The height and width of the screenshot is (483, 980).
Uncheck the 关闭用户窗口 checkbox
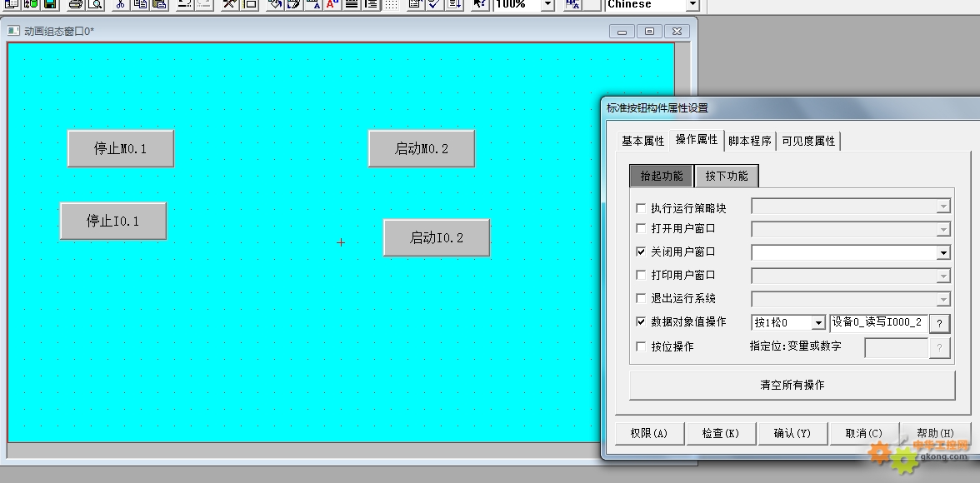tap(641, 251)
